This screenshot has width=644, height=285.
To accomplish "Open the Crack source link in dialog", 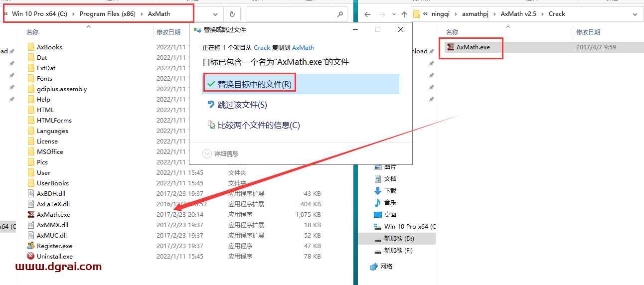I will [x=262, y=48].
